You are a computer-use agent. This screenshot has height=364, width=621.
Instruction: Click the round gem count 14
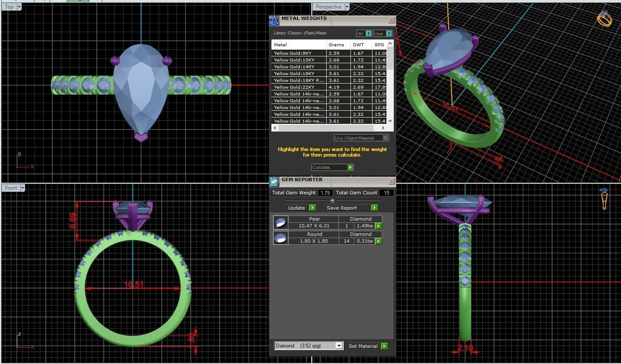point(347,241)
